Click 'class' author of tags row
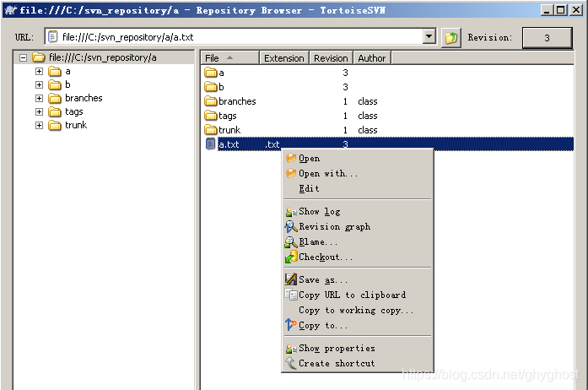Viewport: 588px width, 390px height. [x=368, y=116]
